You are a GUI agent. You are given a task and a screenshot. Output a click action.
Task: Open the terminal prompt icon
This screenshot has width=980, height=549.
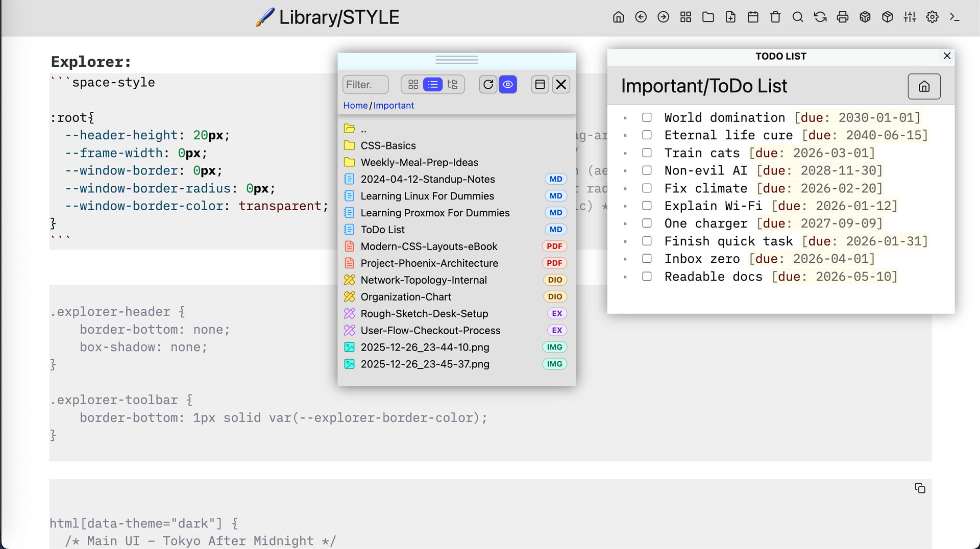point(954,17)
